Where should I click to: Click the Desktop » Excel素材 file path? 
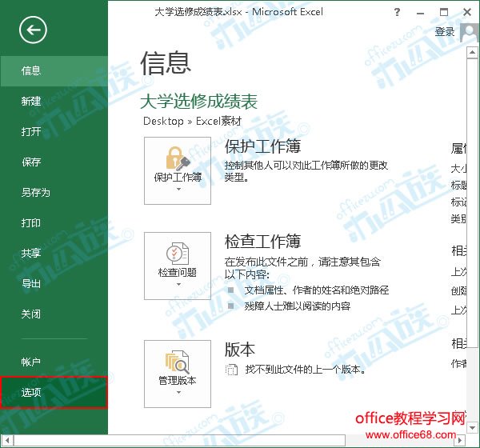193,122
